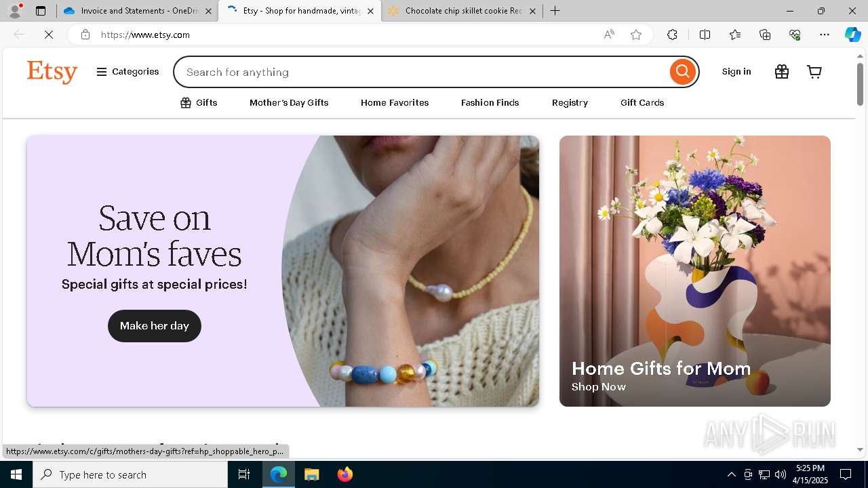Open Task View on taskbar

pos(244,474)
